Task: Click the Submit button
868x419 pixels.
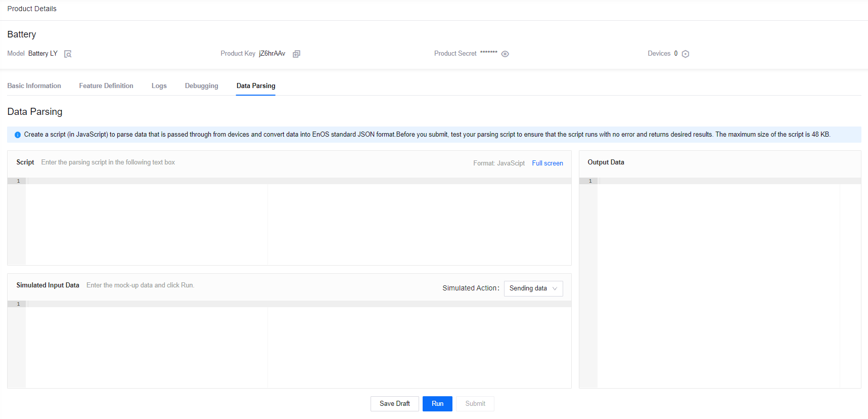Action: pyautogui.click(x=475, y=403)
